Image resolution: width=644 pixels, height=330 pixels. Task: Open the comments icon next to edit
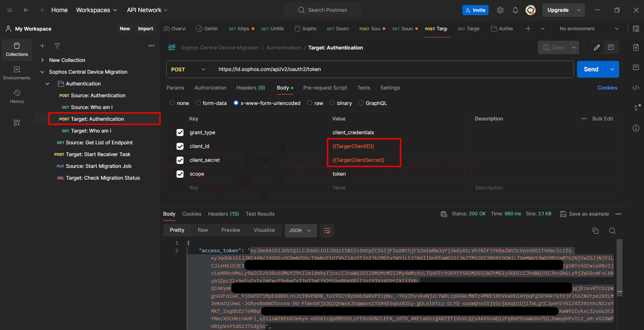[611, 47]
